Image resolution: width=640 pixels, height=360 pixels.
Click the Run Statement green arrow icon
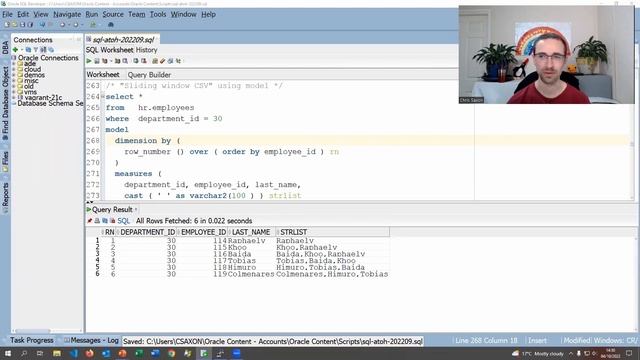pyautogui.click(x=89, y=61)
